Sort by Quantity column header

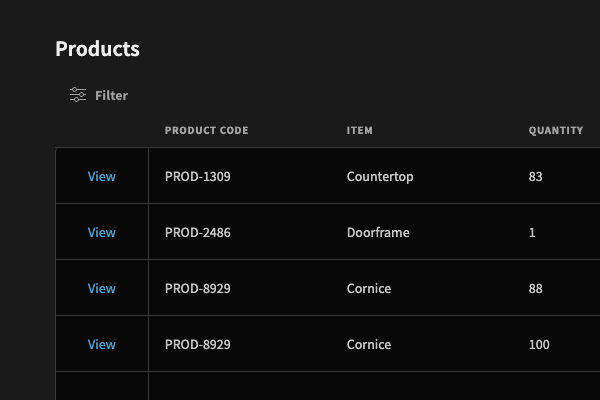coord(556,130)
